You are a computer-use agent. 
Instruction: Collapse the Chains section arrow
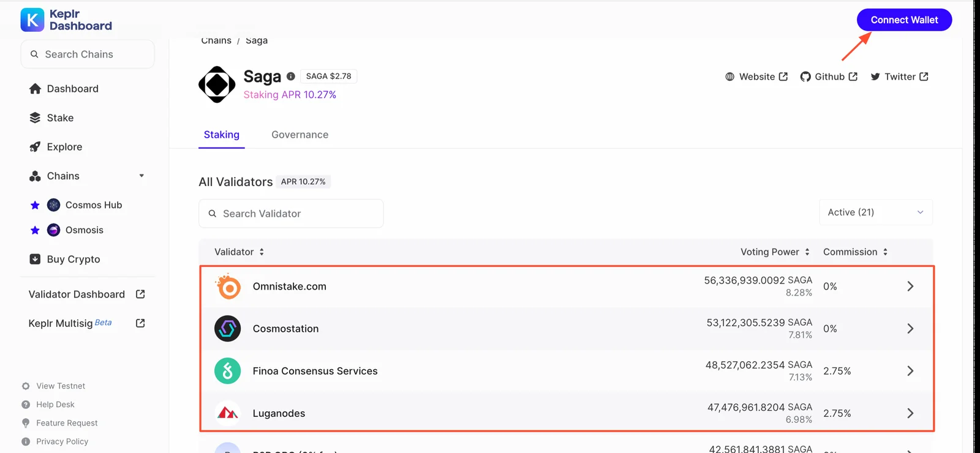coord(141,176)
